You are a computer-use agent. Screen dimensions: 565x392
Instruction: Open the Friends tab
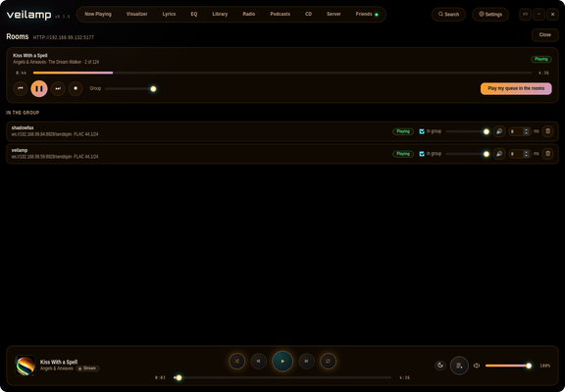point(367,14)
